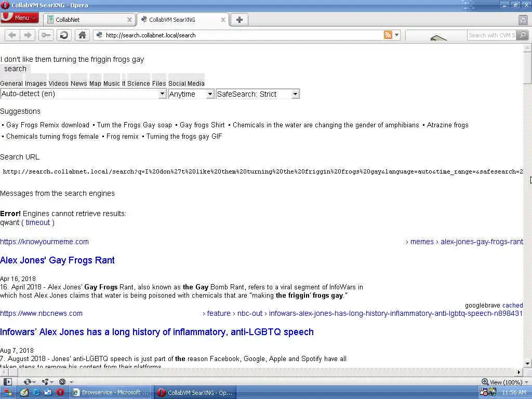
Task: Select the Images category
Action: coord(36,84)
